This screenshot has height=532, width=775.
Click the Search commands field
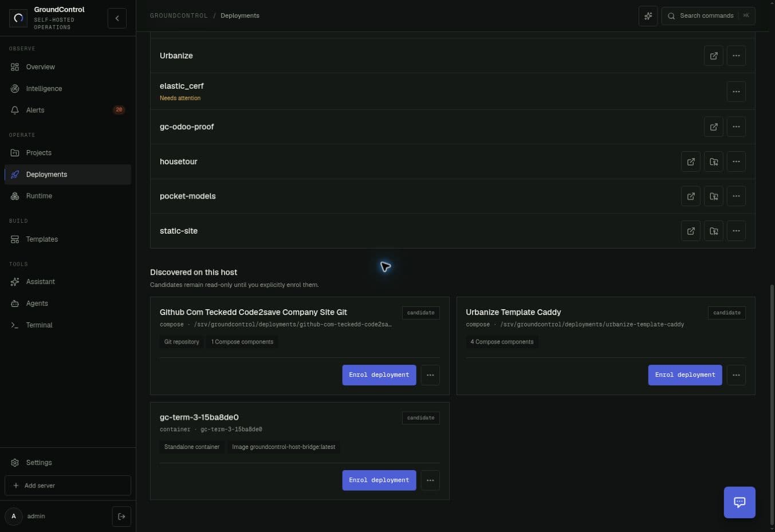[708, 16]
